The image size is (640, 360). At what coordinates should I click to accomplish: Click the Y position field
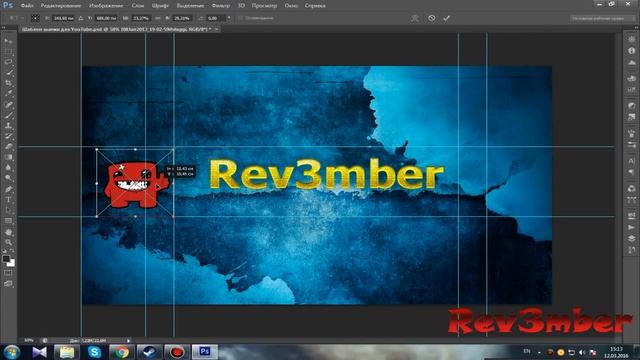point(105,18)
